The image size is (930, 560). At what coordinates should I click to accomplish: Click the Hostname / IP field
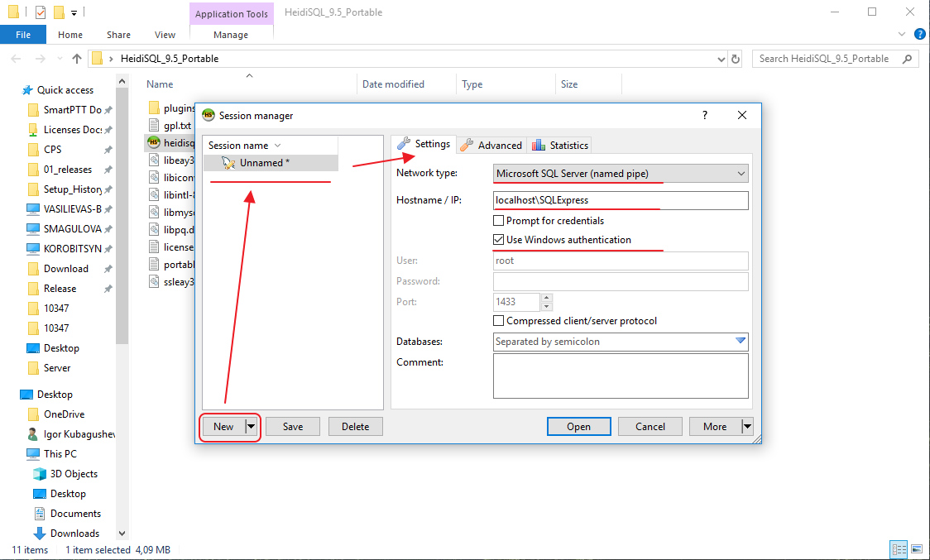click(x=621, y=200)
